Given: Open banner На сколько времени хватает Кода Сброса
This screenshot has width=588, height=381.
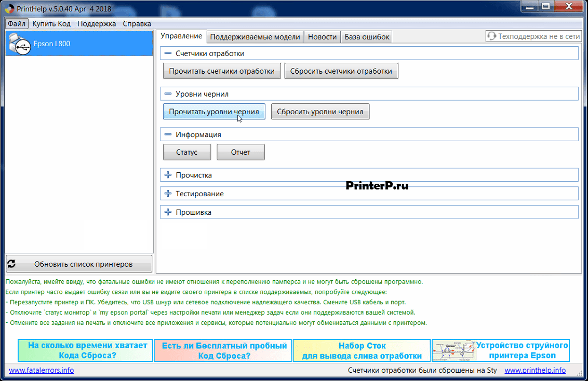Looking at the screenshot, I should pos(85,350).
